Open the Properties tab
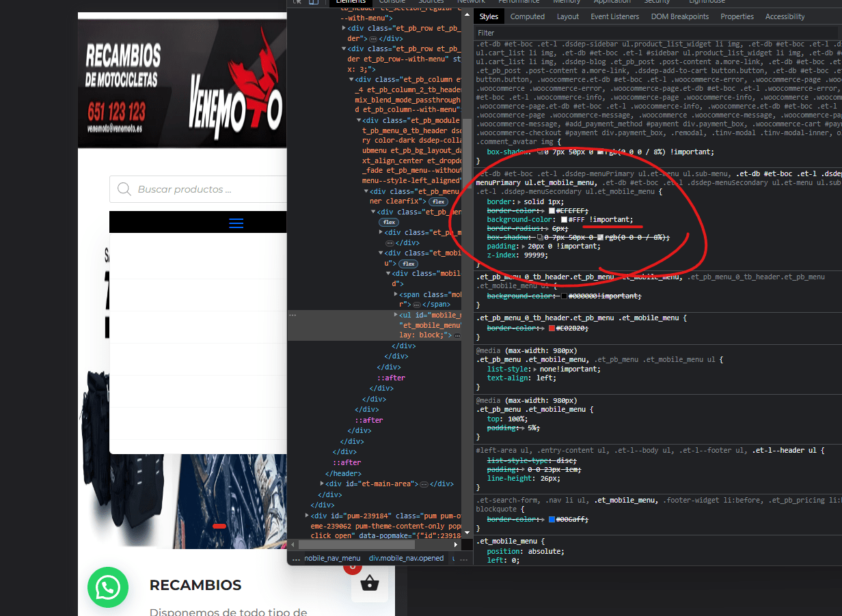Screen dimensions: 842x616 [737, 16]
